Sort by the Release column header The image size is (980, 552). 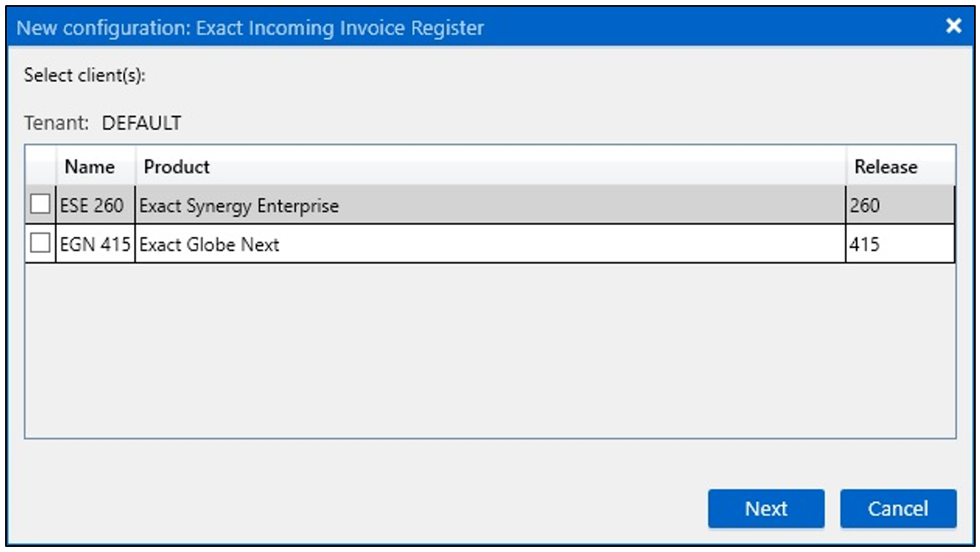pyautogui.click(x=900, y=166)
